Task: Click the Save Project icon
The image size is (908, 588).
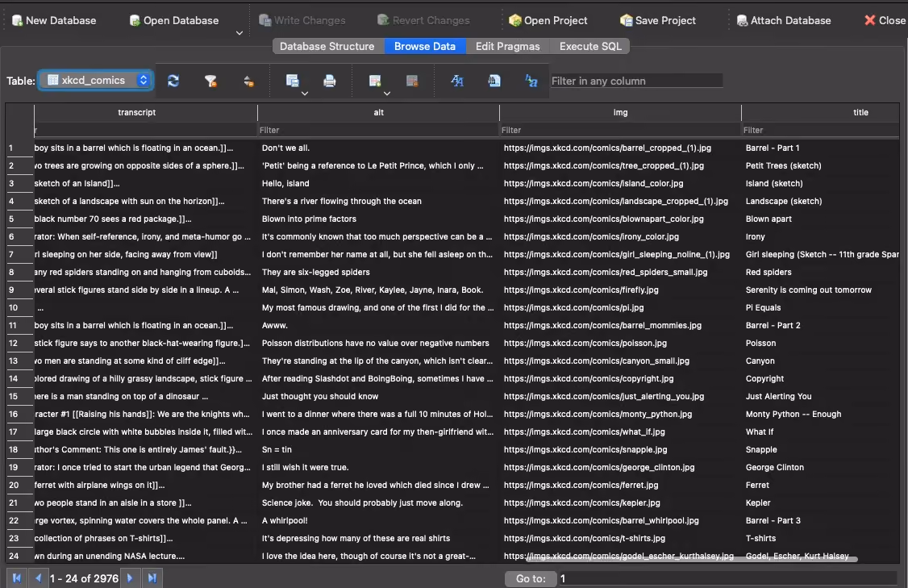Action: tap(626, 21)
